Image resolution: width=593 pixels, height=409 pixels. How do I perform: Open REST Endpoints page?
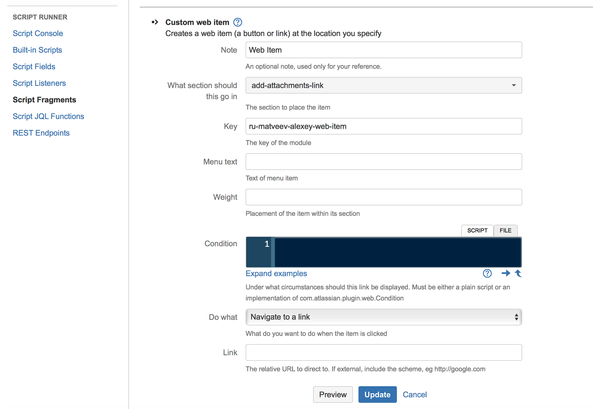tap(41, 133)
